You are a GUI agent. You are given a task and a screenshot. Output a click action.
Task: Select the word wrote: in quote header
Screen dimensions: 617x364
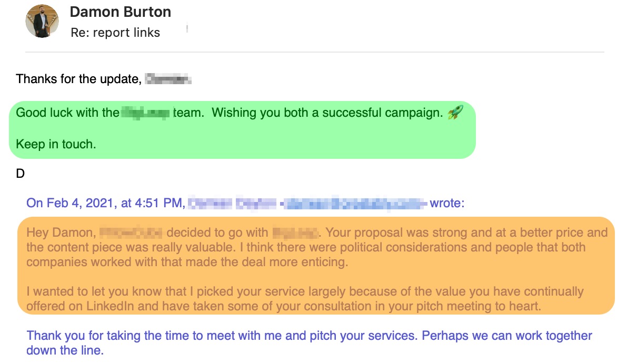click(447, 203)
